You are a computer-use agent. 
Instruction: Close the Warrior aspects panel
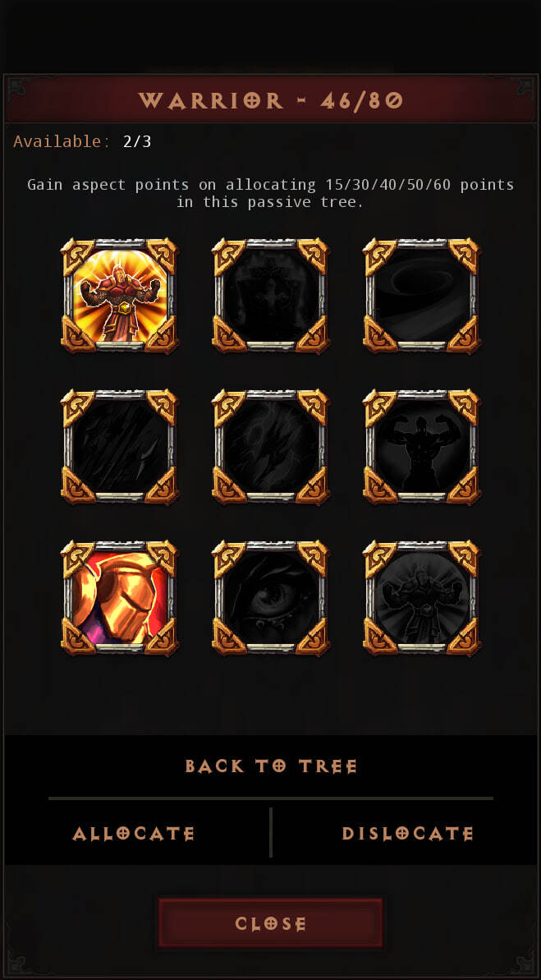click(x=271, y=924)
